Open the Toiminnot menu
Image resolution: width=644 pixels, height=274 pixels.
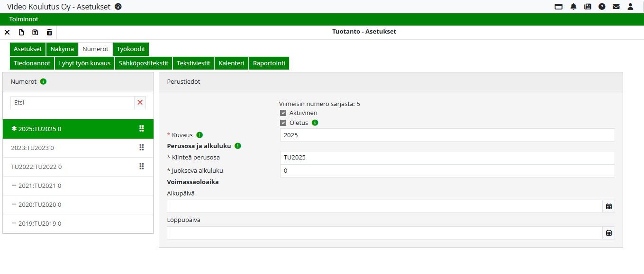click(24, 19)
